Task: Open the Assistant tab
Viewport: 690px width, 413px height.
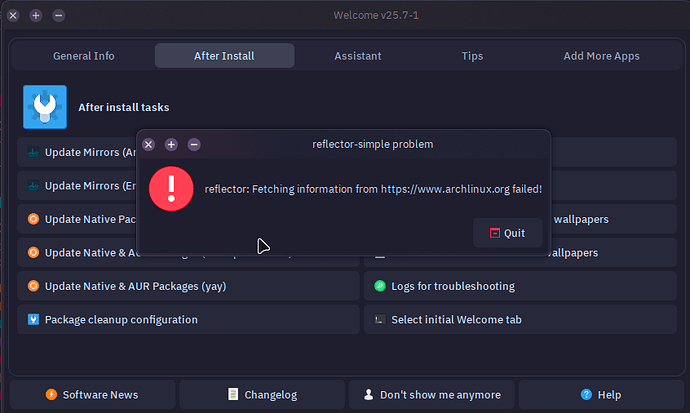Action: pyautogui.click(x=357, y=56)
